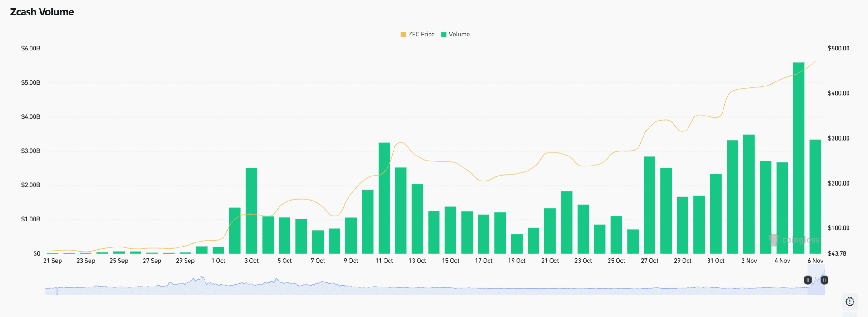868x317 pixels.
Task: Select the 2 Nov volume bar
Action: [x=749, y=194]
